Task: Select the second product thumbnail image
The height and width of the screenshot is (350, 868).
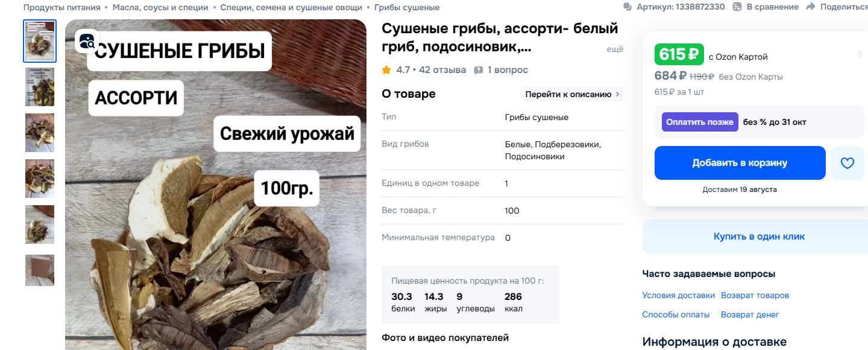Action: (x=40, y=87)
